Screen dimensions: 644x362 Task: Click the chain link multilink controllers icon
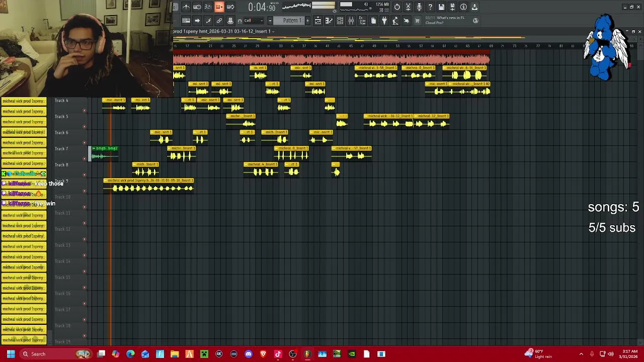pyautogui.click(x=219, y=21)
